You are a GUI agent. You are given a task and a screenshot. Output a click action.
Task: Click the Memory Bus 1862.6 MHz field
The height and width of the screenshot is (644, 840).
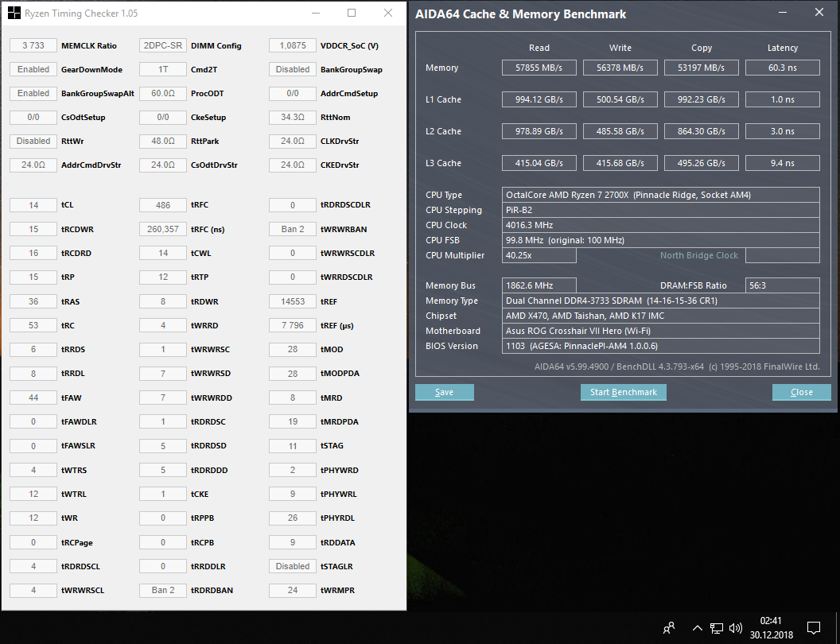coord(539,285)
